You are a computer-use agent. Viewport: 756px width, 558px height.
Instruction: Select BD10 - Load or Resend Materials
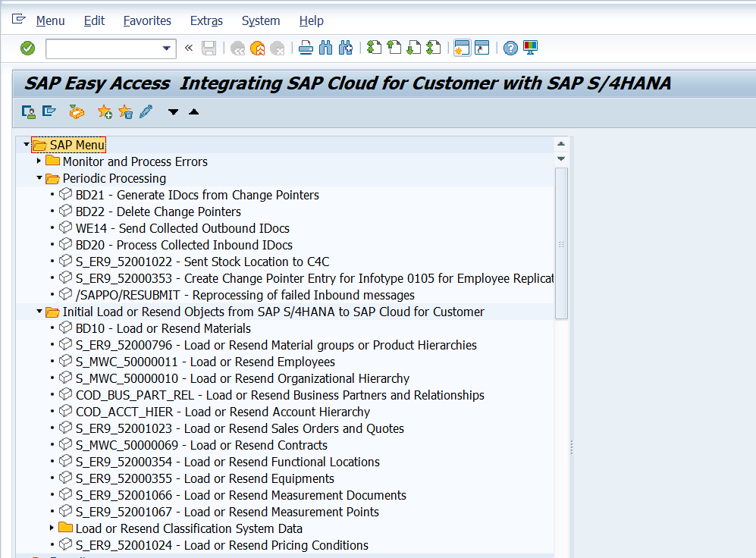coord(163,328)
